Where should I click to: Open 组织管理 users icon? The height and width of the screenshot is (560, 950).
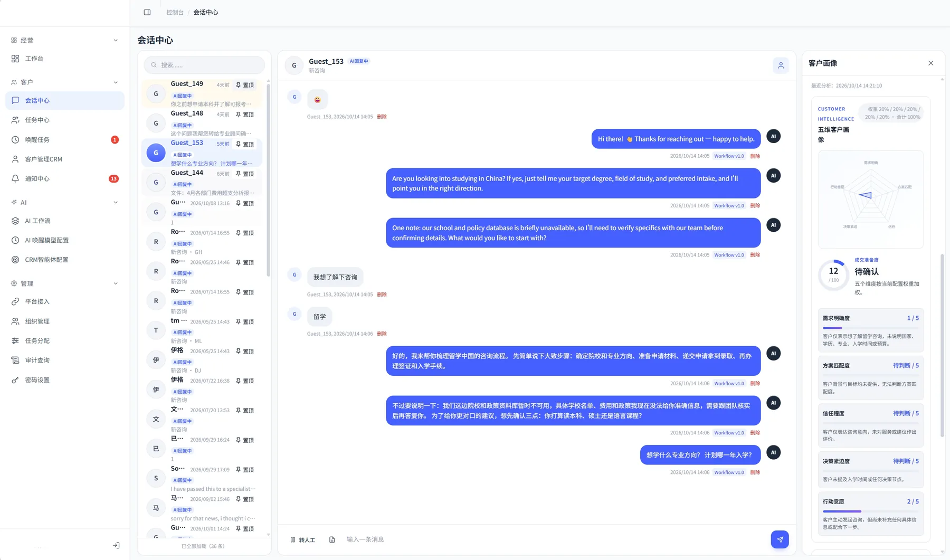tap(15, 321)
